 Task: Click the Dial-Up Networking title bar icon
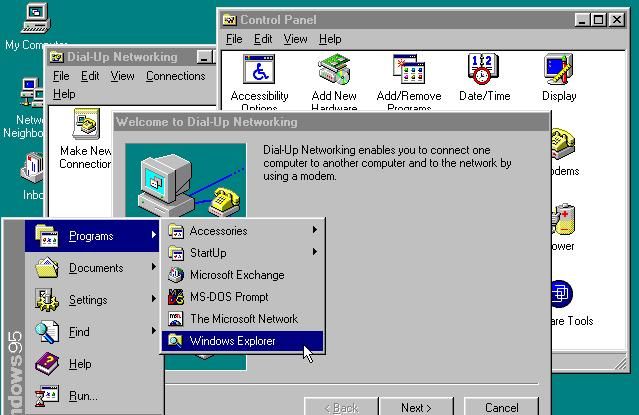point(56,57)
